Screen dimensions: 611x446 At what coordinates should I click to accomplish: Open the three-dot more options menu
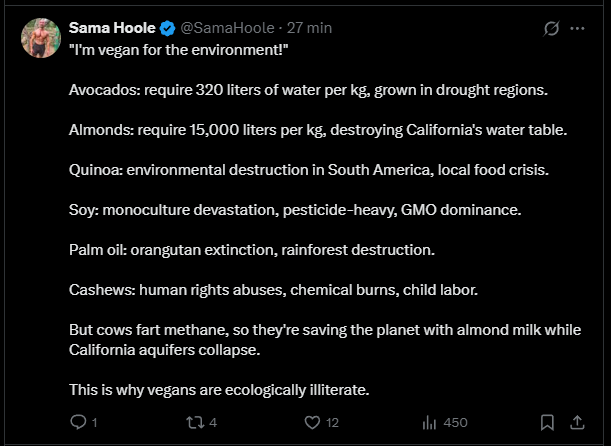click(x=577, y=29)
